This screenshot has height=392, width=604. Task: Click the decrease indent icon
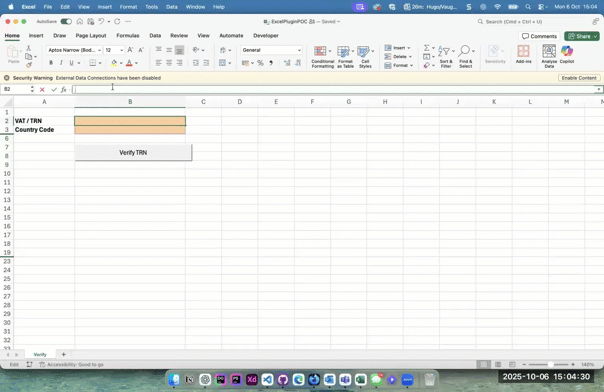pos(196,63)
